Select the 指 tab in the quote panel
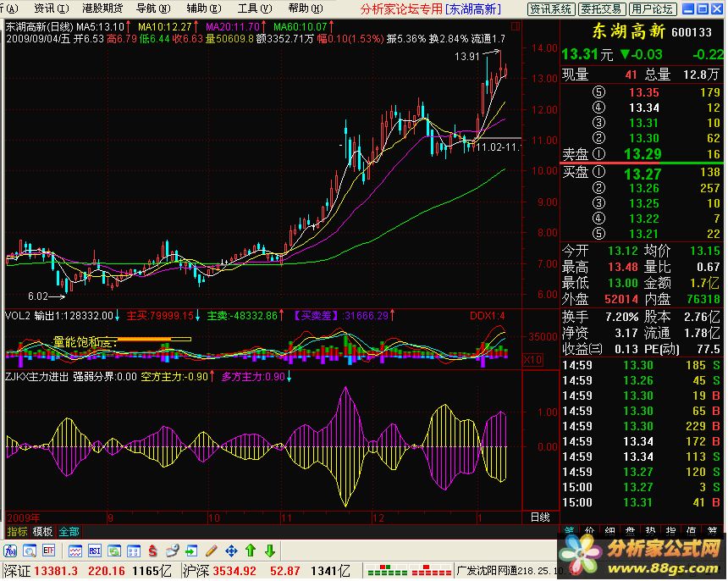 pyautogui.click(x=671, y=530)
